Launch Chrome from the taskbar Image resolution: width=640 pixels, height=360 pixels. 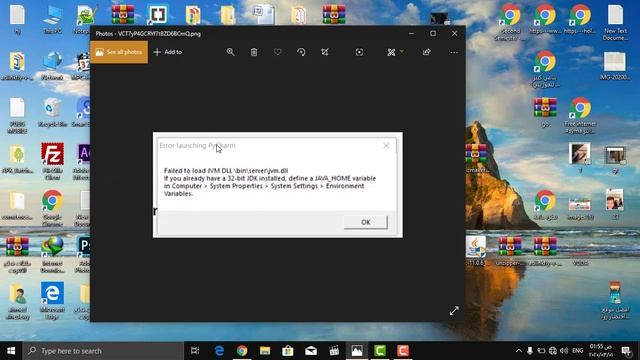(242, 351)
